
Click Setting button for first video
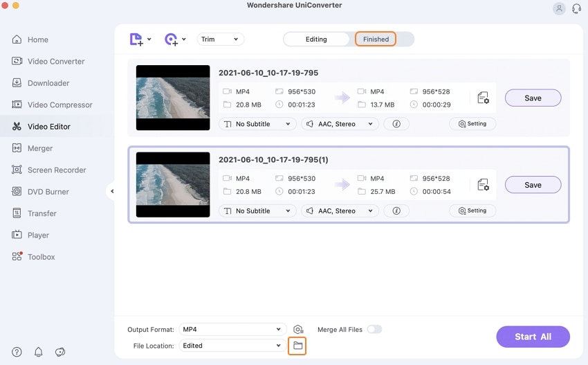click(472, 123)
